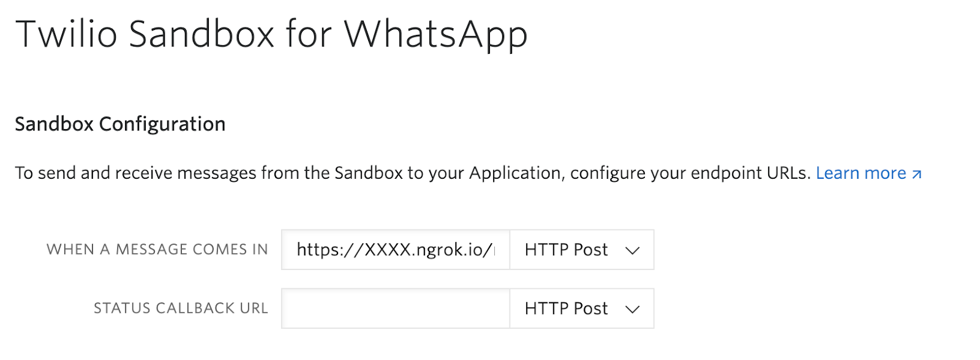The height and width of the screenshot is (360, 980).
Task: Open HTTP Post dropdown for incoming messages
Action: coord(581,250)
